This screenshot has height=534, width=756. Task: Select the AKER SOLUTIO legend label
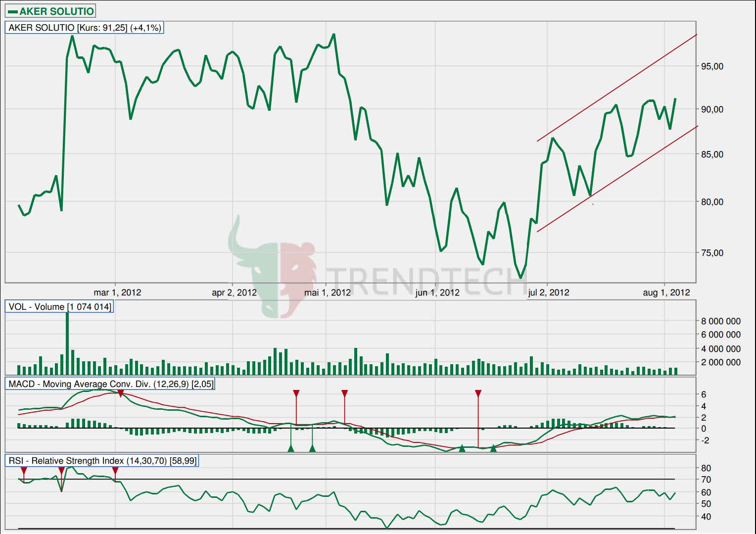pos(56,11)
